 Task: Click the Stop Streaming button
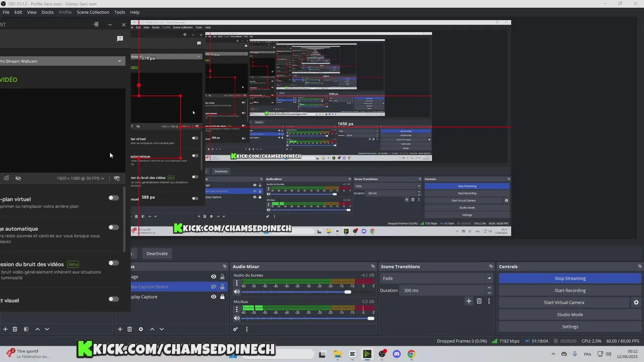point(570,279)
